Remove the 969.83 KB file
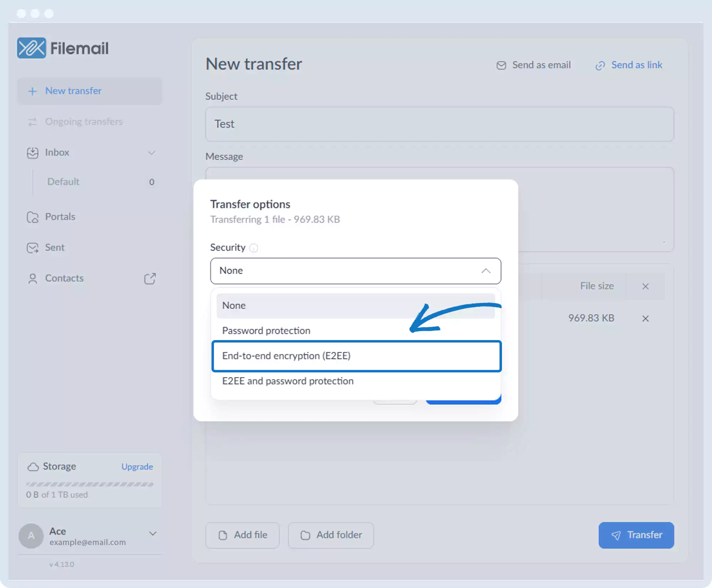The image size is (712, 588). point(645,318)
